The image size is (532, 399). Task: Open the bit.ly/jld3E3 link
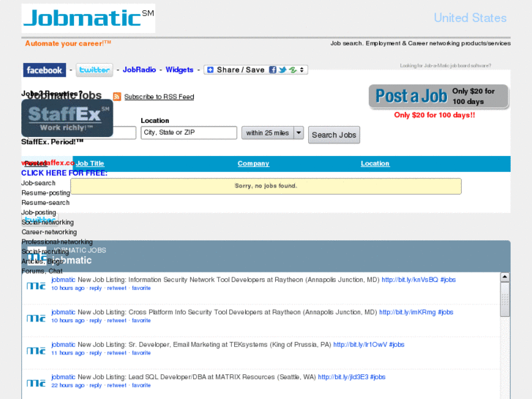point(343,377)
